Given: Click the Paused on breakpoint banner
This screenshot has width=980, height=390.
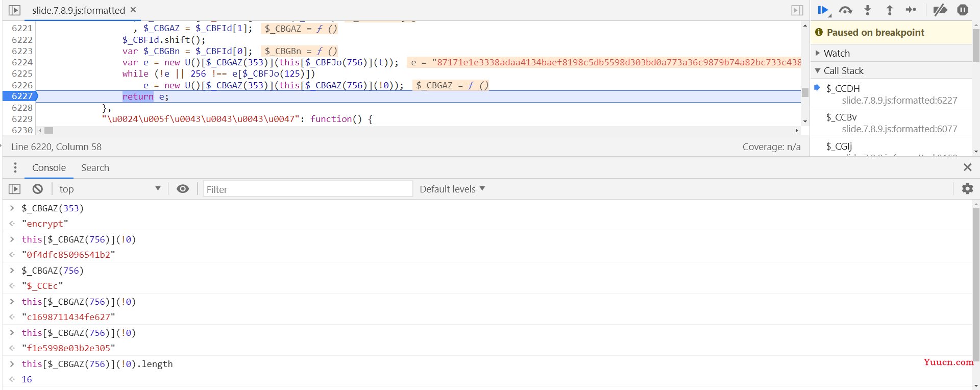Looking at the screenshot, I should tap(891, 32).
